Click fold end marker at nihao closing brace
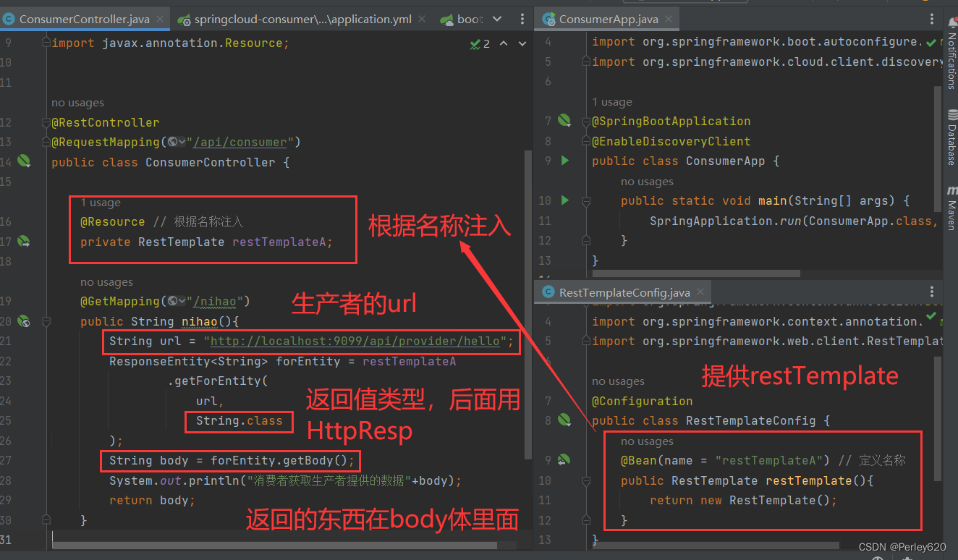Image resolution: width=958 pixels, height=560 pixels. (46, 520)
